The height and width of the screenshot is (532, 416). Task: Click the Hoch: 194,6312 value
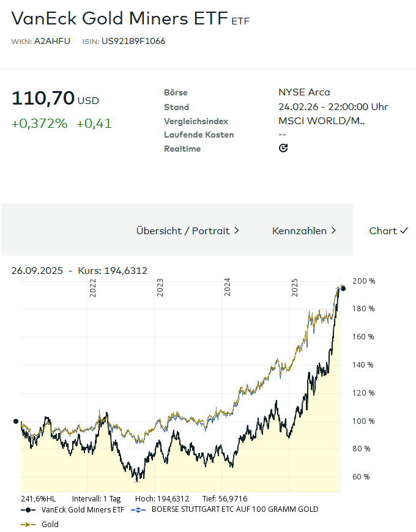point(162,499)
